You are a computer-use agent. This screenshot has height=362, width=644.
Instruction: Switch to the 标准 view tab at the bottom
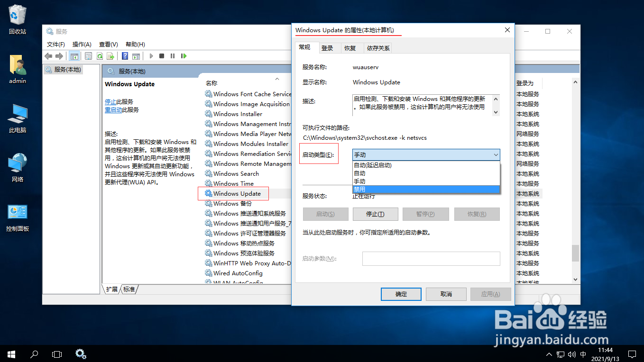click(x=129, y=289)
